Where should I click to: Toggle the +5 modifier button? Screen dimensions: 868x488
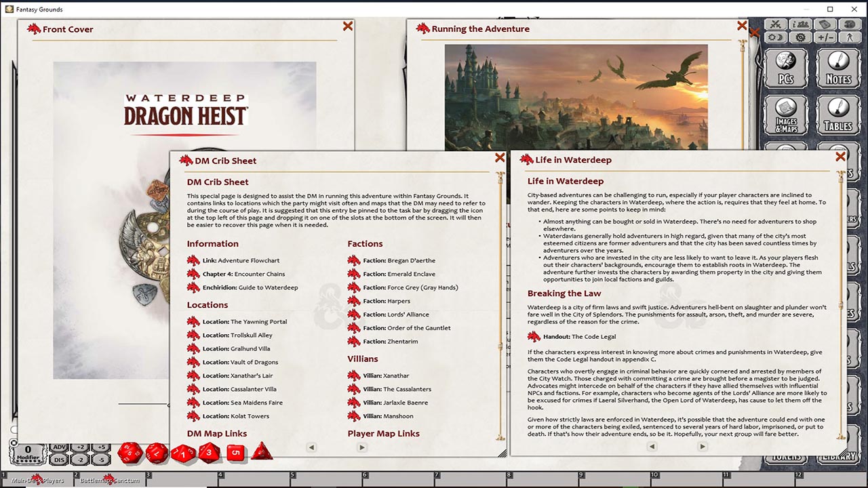coord(101,447)
